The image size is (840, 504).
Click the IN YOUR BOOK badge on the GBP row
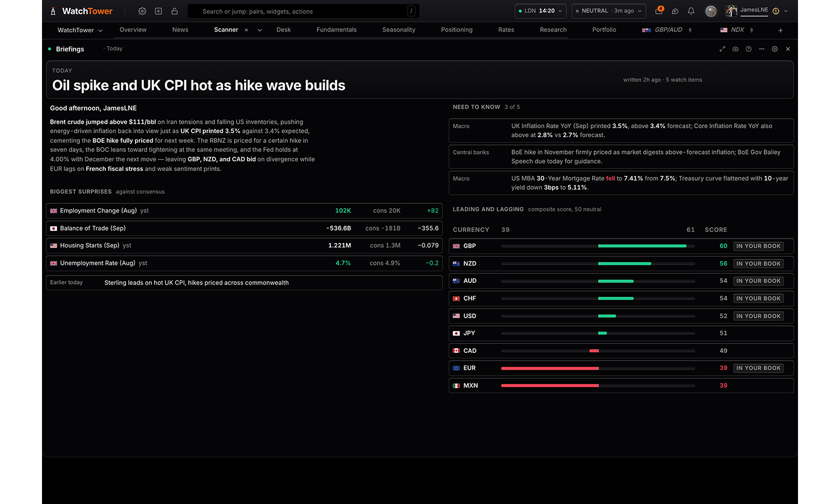point(758,246)
